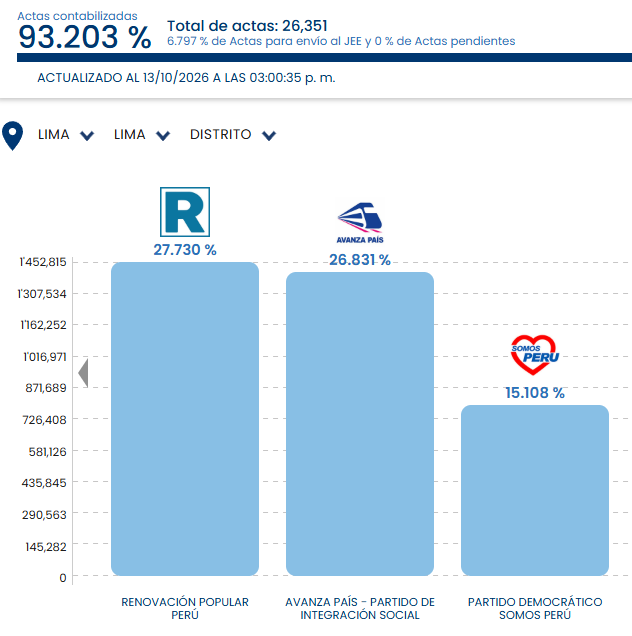
Task: Click the Actas contabilizadas heading
Action: (77, 16)
